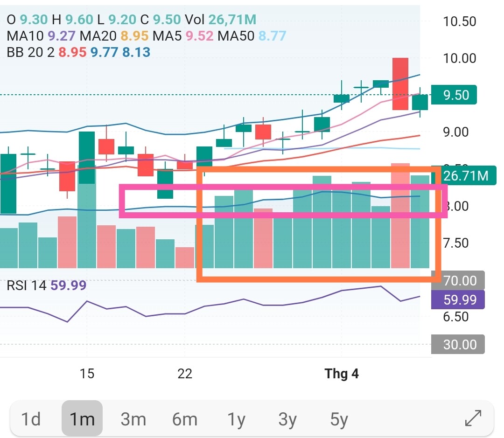
Task: Click the RSI 30.00 oversold level label
Action: pos(460,345)
